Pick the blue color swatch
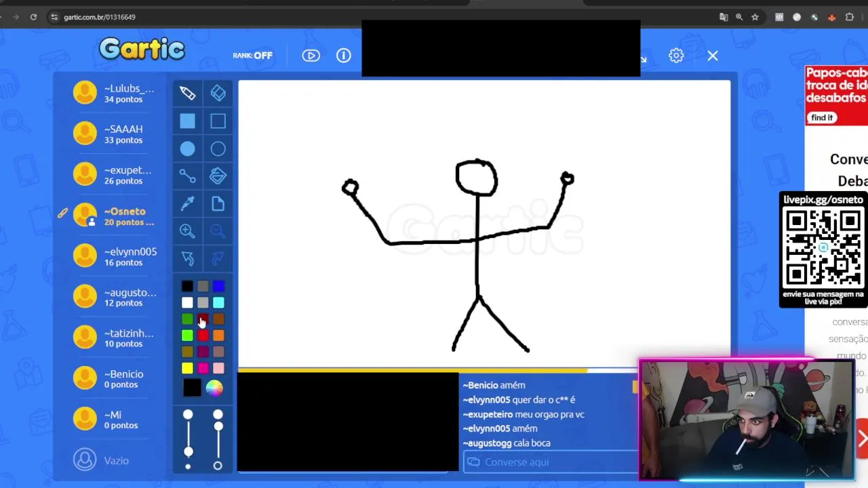The width and height of the screenshot is (868, 488). point(218,287)
